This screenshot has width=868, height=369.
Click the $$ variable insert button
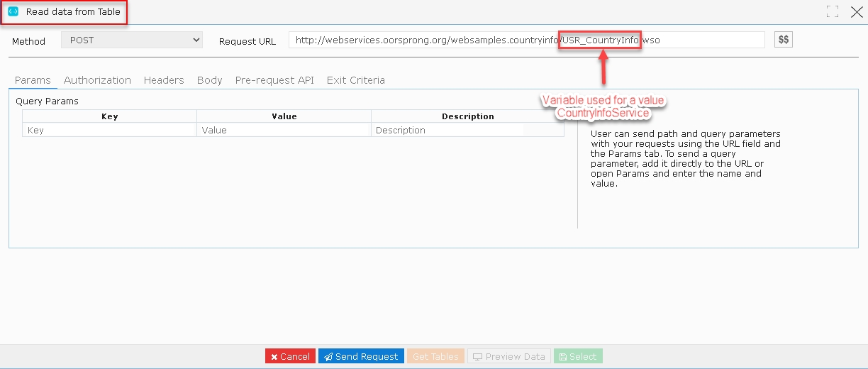pos(784,40)
